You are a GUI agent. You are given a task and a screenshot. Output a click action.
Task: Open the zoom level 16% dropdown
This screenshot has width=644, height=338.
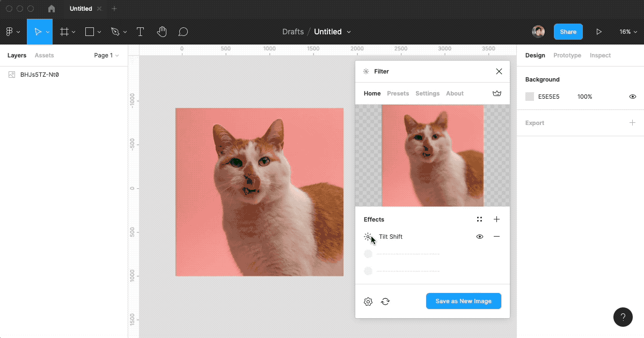[x=627, y=32]
